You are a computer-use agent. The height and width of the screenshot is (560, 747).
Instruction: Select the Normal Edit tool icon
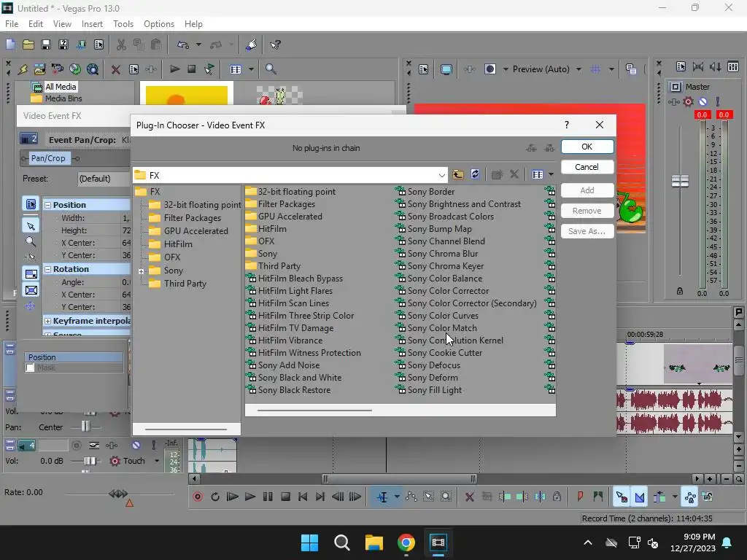point(382,497)
